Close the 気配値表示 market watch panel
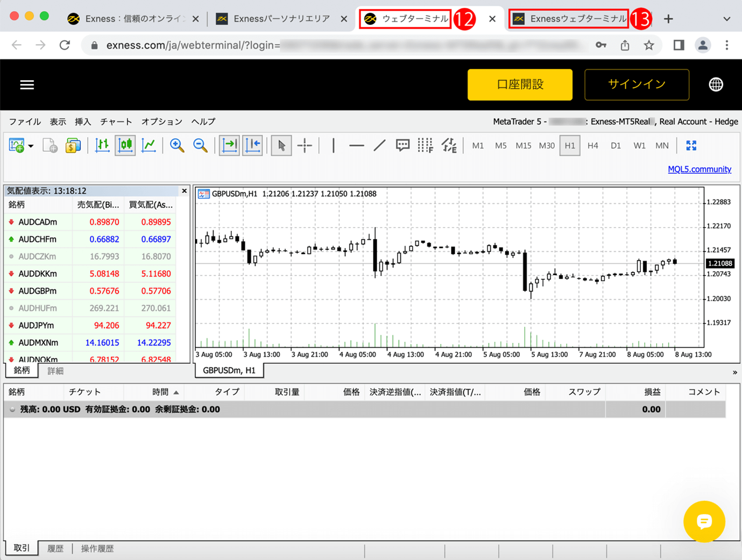This screenshot has width=742, height=560. (x=184, y=191)
